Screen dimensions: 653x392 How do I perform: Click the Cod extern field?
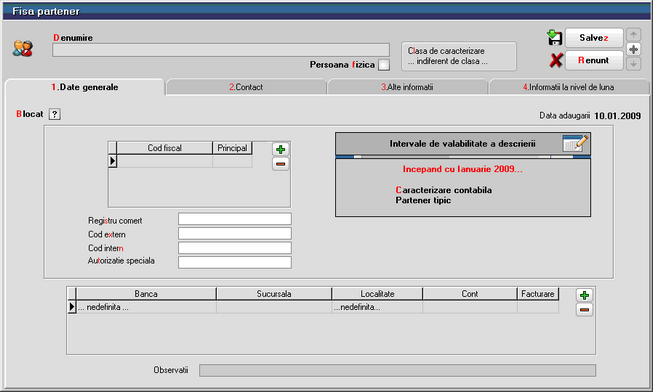click(x=235, y=234)
